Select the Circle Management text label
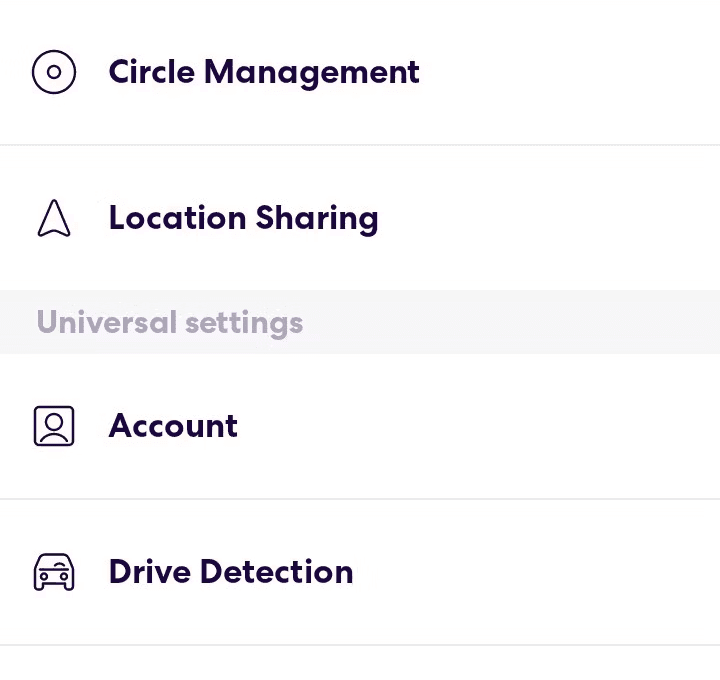 pyautogui.click(x=264, y=73)
